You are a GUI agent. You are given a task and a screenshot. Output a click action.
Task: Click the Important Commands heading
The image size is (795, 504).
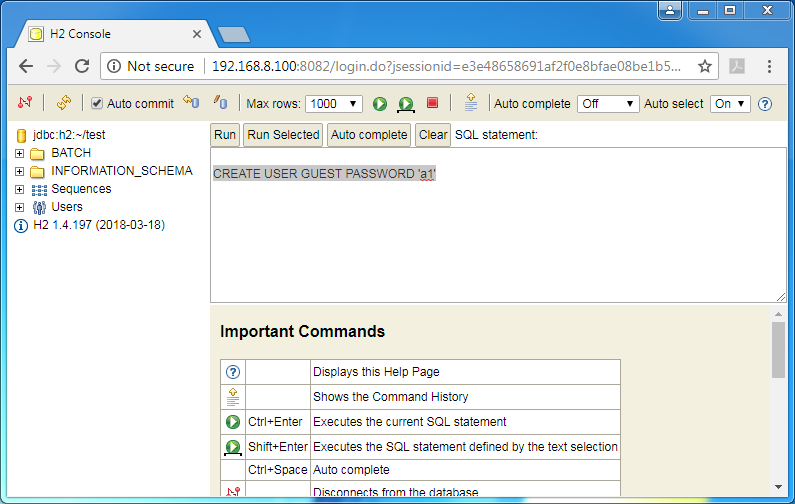point(302,331)
